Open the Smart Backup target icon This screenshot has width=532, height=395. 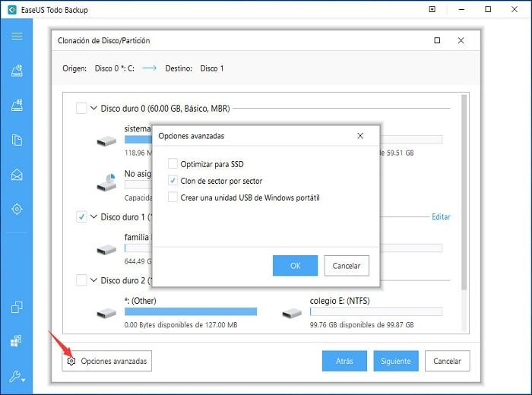(17, 209)
